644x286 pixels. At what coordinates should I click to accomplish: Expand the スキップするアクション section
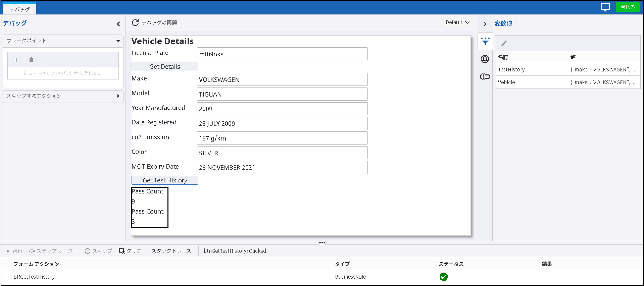[118, 96]
